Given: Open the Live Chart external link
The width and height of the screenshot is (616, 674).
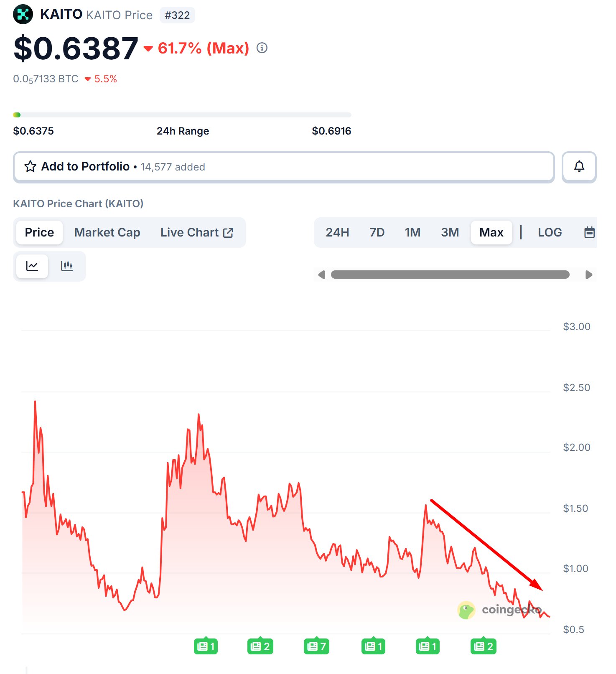Looking at the screenshot, I should pos(197,232).
